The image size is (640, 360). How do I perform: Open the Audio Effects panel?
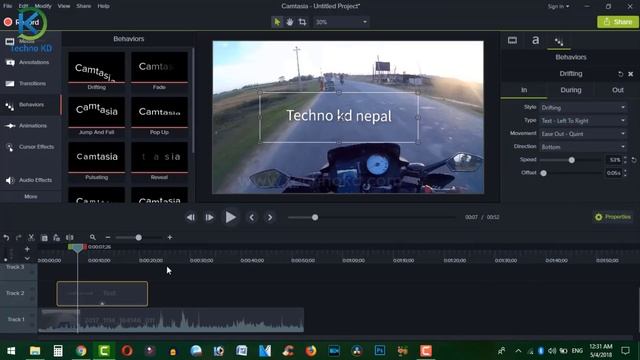point(31,180)
